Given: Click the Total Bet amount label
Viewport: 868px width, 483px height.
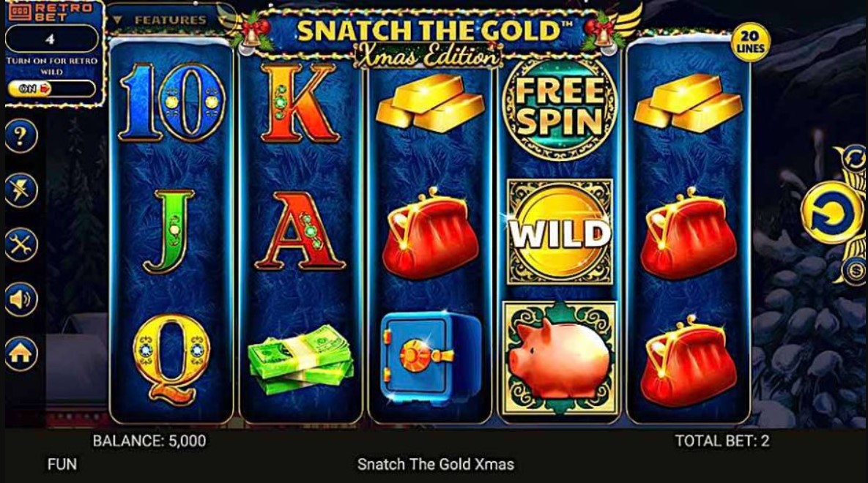Looking at the screenshot, I should [722, 441].
